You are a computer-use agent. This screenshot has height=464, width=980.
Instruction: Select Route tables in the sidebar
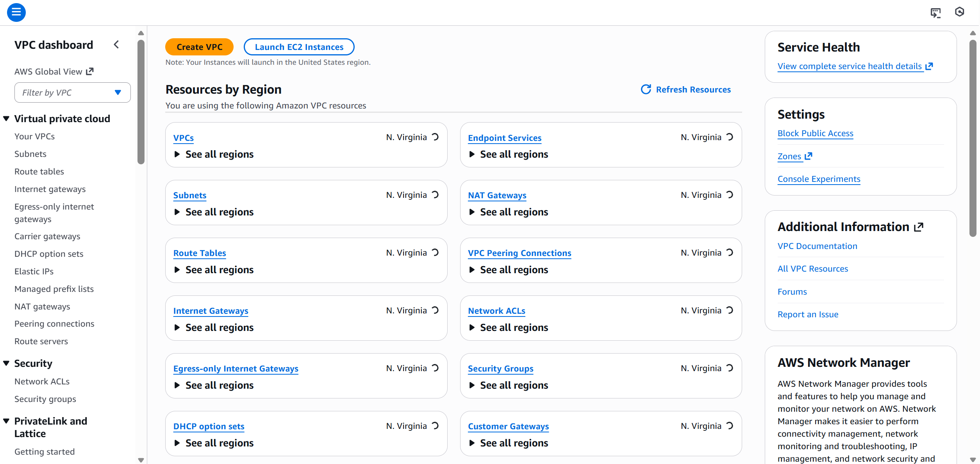click(39, 172)
